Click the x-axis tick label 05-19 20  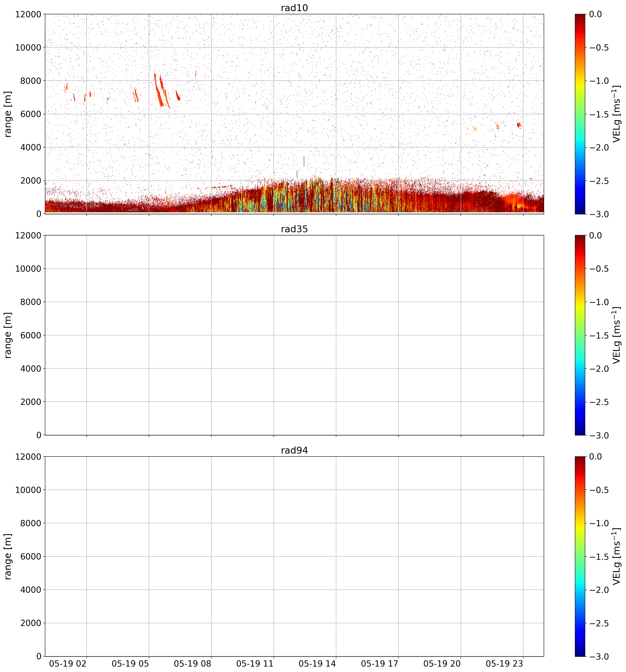click(442, 664)
